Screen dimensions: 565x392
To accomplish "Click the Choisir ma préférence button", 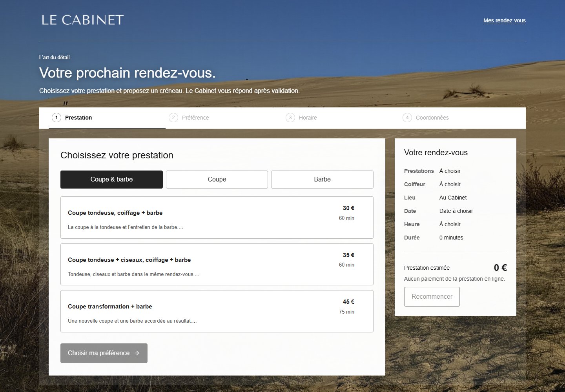I will (104, 353).
